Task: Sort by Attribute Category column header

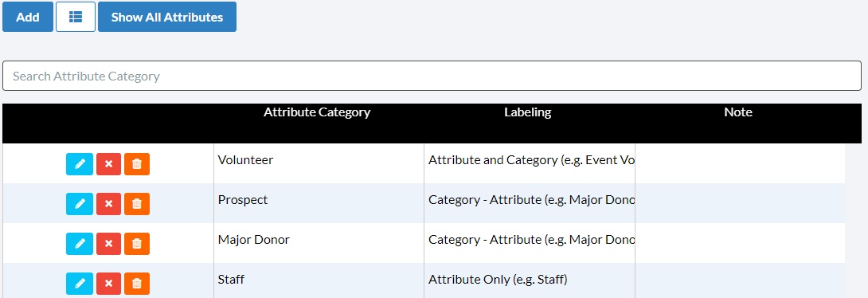Action: (317, 112)
